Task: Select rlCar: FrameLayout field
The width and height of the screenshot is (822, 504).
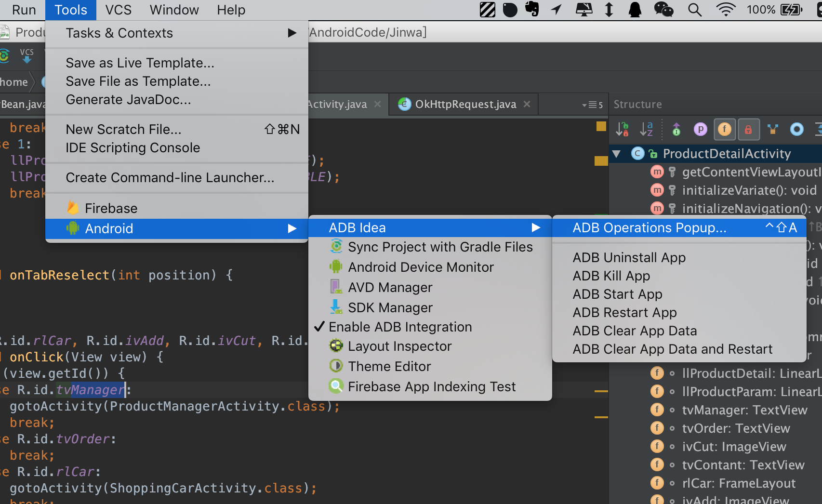Action: (739, 483)
